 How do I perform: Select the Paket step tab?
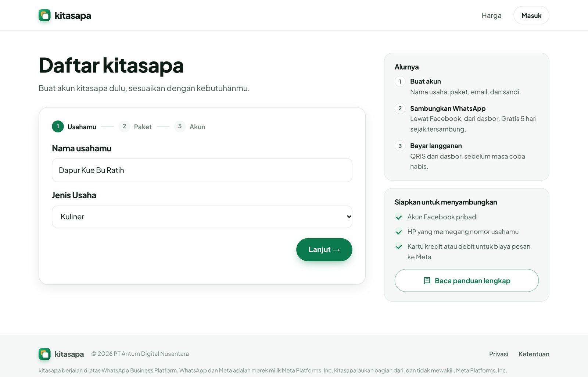tap(135, 127)
